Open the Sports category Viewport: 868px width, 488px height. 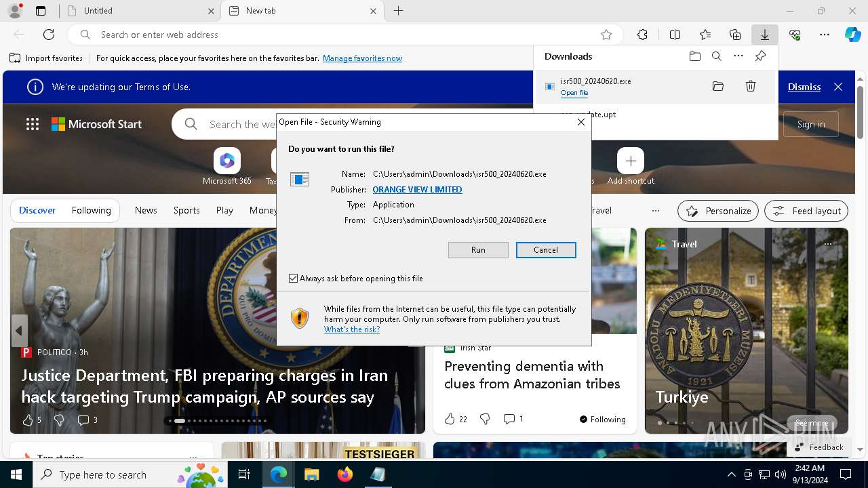click(x=186, y=211)
